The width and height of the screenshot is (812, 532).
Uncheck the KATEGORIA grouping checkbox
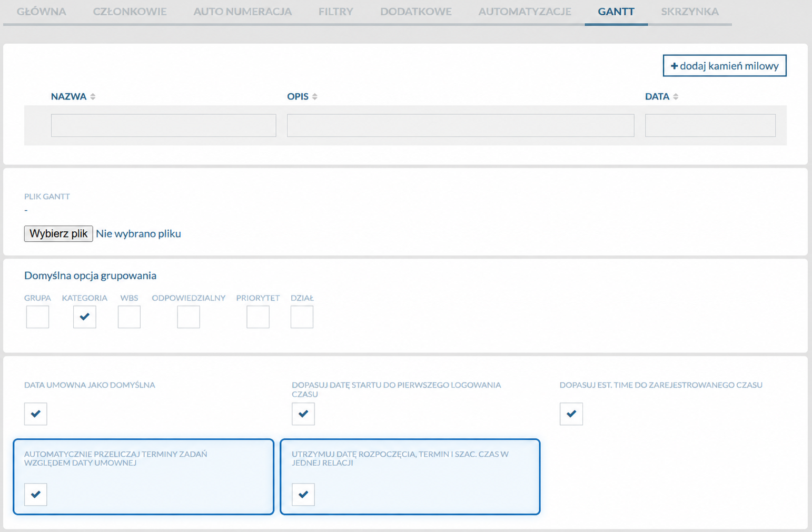(85, 317)
